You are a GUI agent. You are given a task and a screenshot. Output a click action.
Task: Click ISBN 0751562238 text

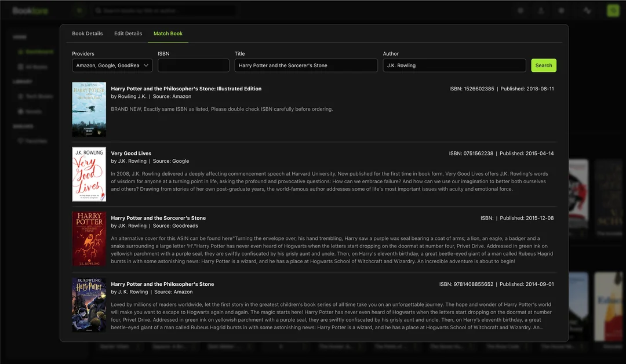471,153
